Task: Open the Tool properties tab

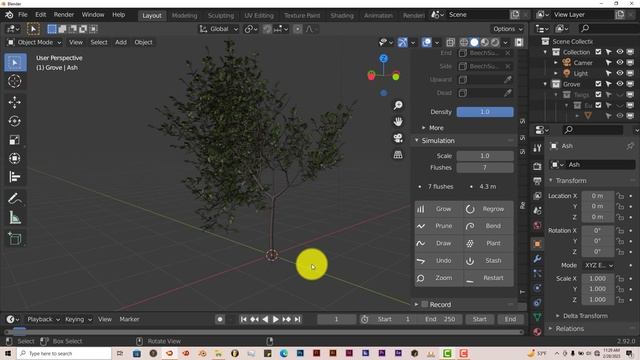Action: tap(537, 148)
